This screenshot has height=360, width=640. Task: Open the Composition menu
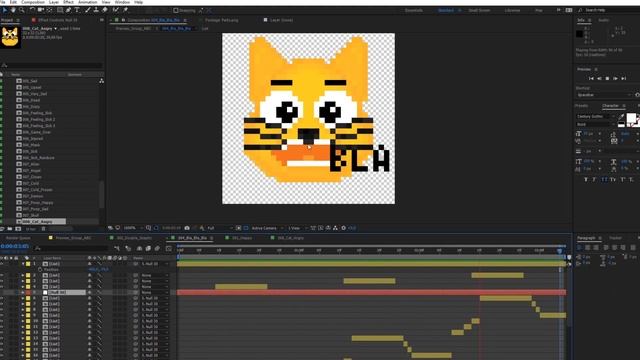(x=33, y=2)
